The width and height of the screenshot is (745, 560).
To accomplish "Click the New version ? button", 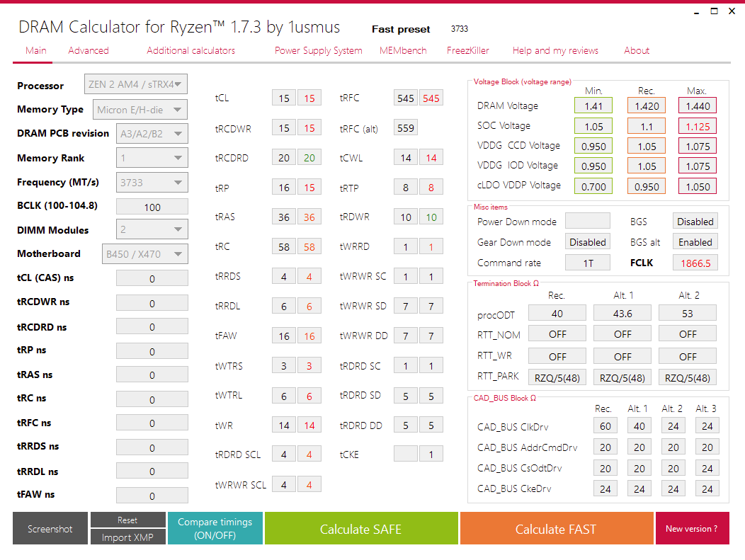I will pos(692,528).
